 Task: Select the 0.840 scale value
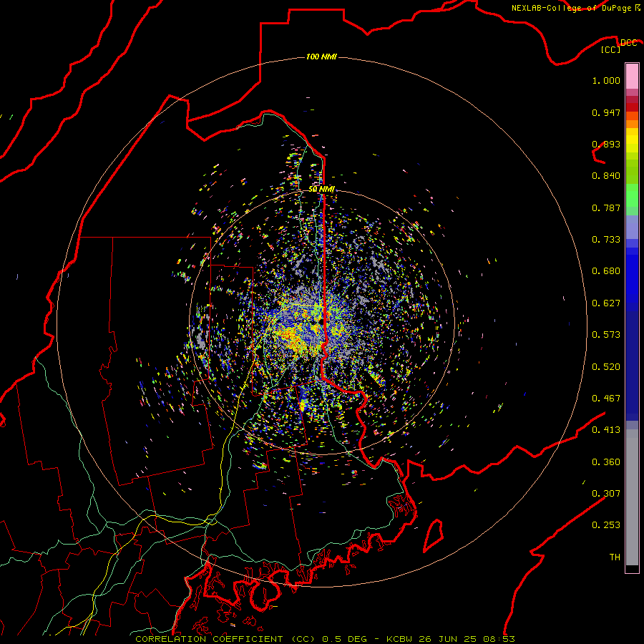point(606,176)
